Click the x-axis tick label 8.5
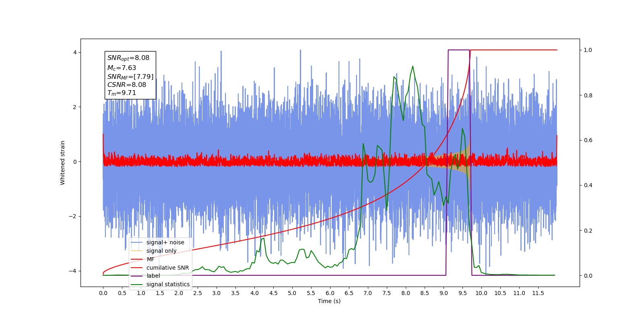 pyautogui.click(x=425, y=293)
